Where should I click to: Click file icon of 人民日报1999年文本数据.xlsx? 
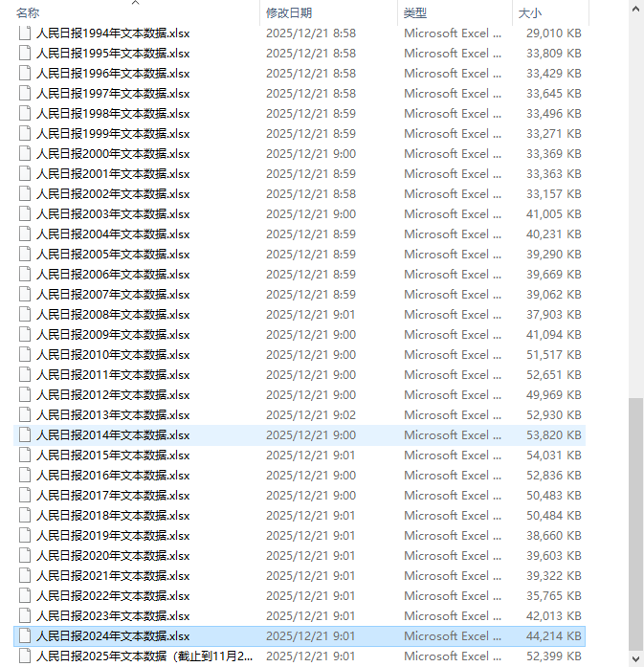point(25,134)
